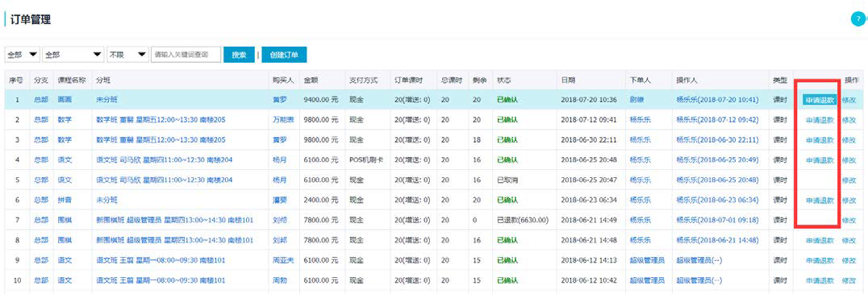868x294 pixels.
Task: Open buyer link 万能表
Action: (x=282, y=120)
